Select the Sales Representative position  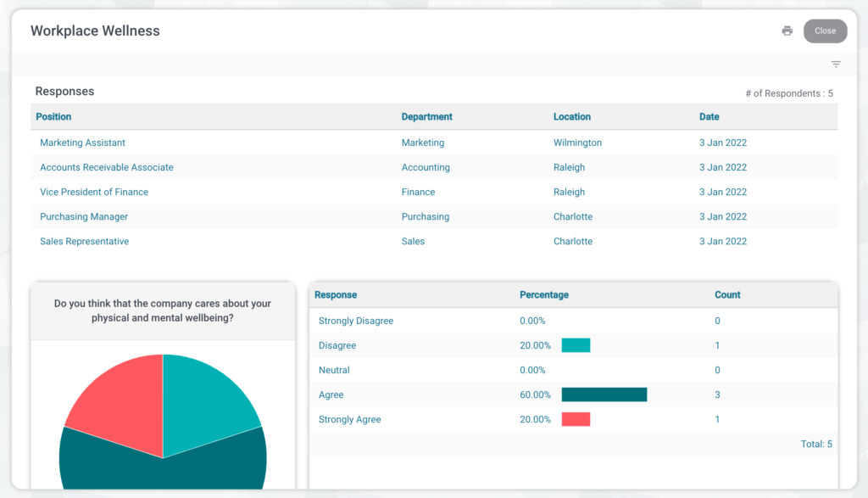[84, 241]
